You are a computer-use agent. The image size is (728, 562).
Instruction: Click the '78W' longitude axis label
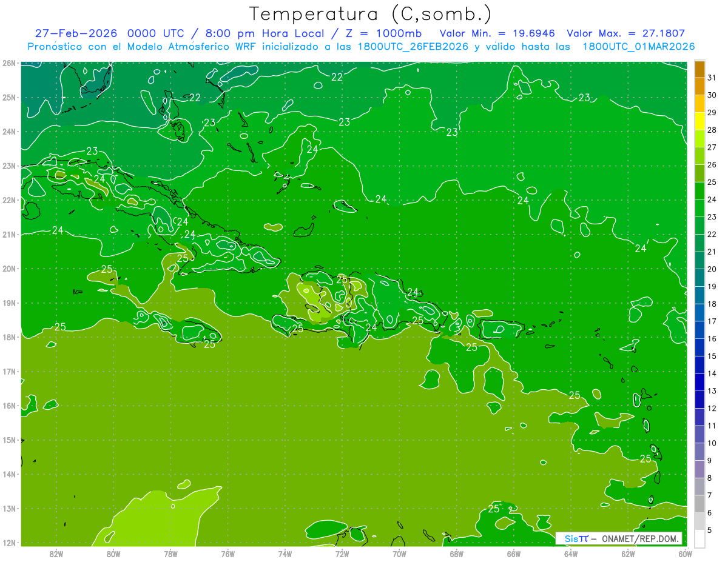click(x=170, y=554)
